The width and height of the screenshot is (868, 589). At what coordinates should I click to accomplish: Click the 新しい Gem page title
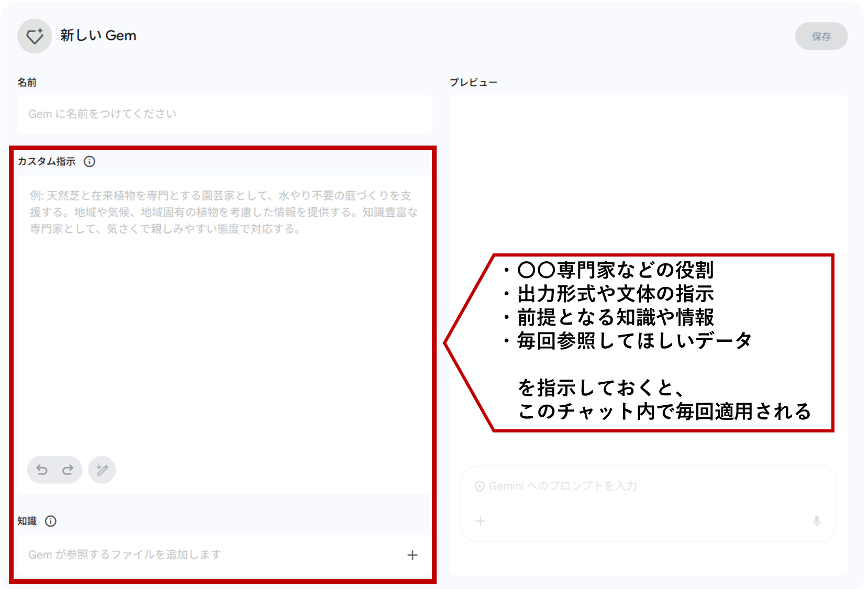[x=98, y=36]
